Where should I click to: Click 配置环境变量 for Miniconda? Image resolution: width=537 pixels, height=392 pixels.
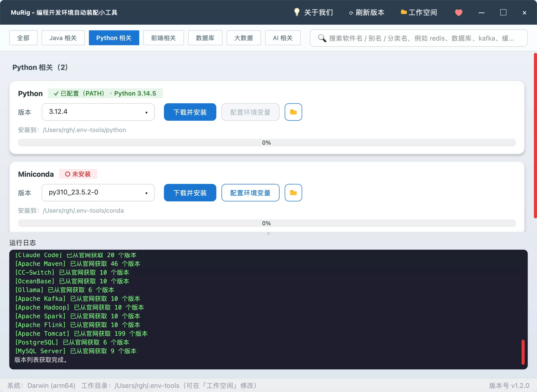tap(251, 193)
